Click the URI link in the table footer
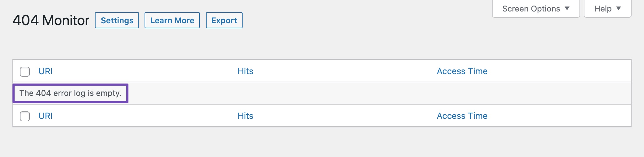 click(x=46, y=116)
